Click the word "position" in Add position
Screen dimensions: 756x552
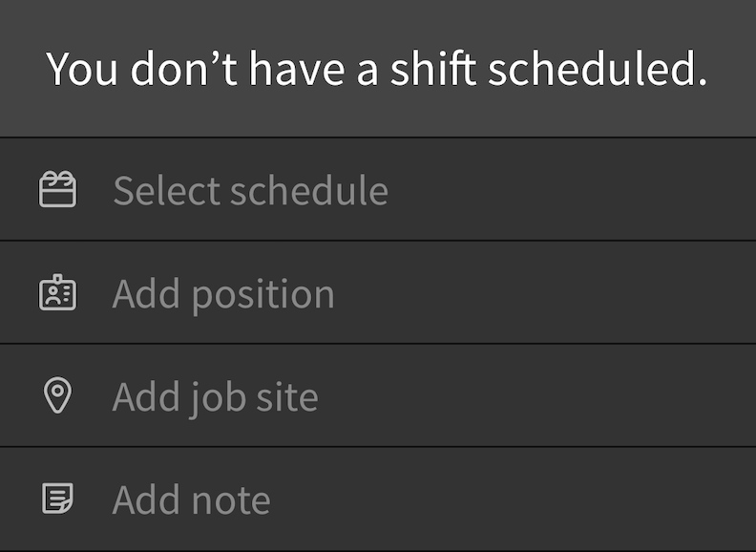[x=263, y=295]
